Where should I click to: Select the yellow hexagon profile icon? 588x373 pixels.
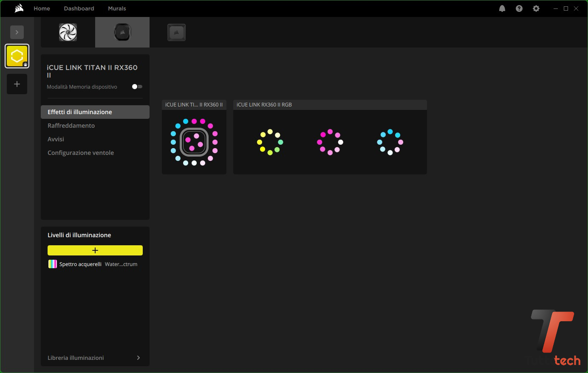pos(17,56)
